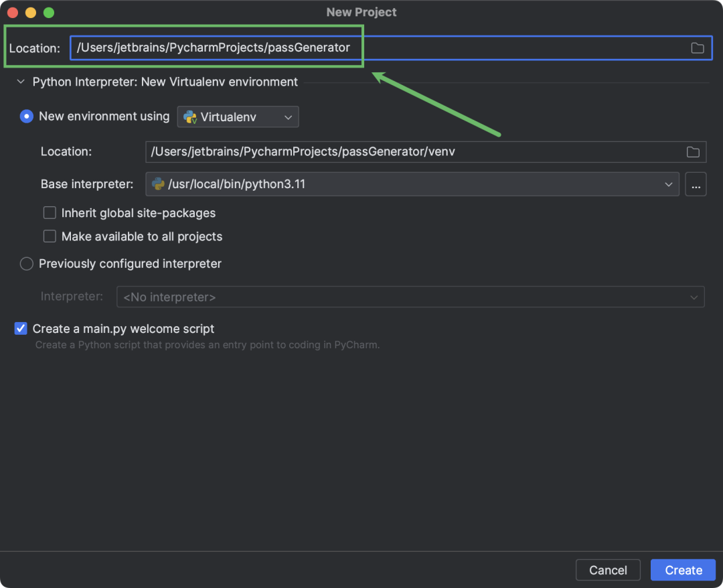Minimize the New Project window
This screenshot has width=723, height=588.
coord(31,13)
